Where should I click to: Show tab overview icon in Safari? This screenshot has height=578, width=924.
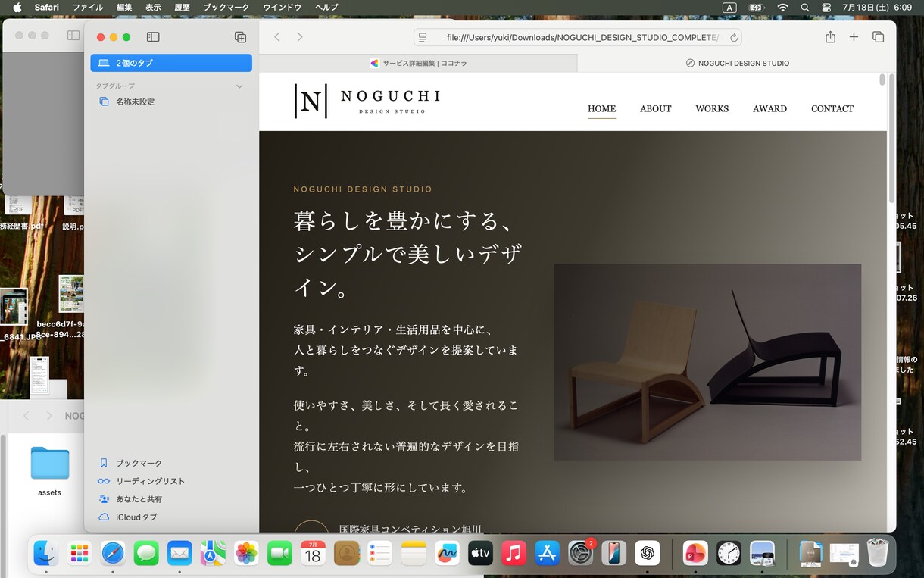tap(878, 37)
